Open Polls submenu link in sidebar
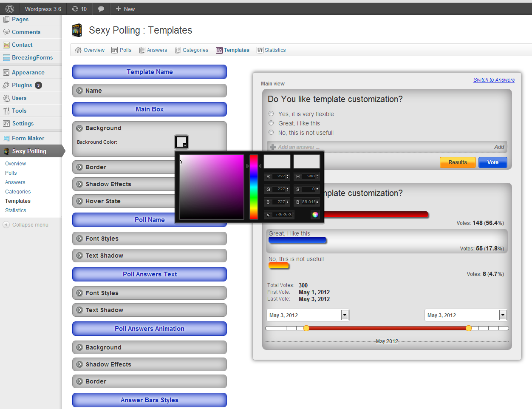Image resolution: width=532 pixels, height=409 pixels. coord(11,173)
